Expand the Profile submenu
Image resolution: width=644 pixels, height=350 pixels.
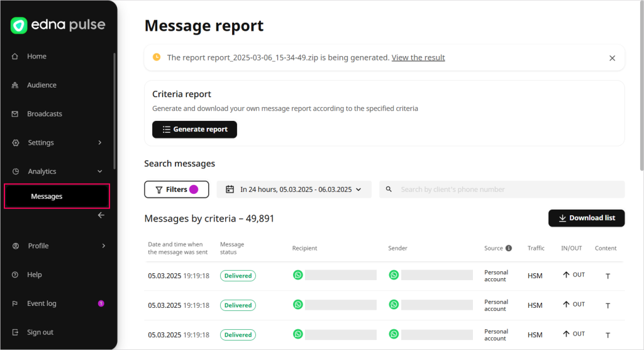[x=103, y=246]
